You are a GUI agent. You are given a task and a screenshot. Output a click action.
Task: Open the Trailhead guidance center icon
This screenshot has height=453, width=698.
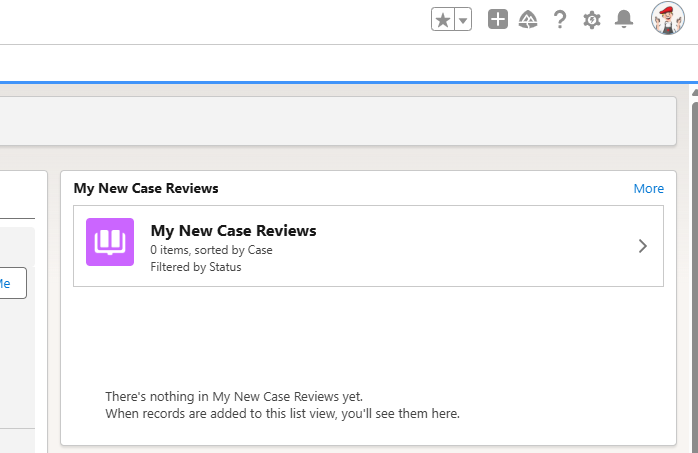point(528,19)
